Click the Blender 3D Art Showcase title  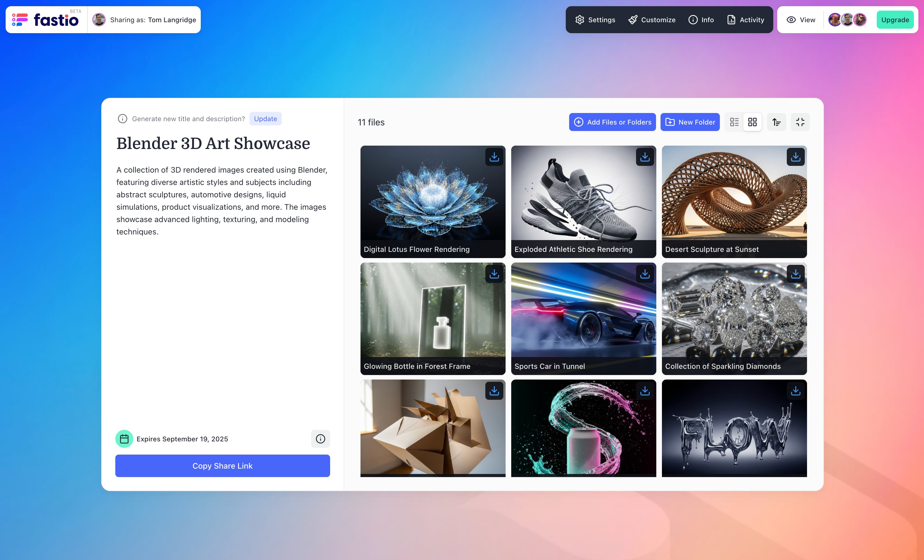(213, 143)
